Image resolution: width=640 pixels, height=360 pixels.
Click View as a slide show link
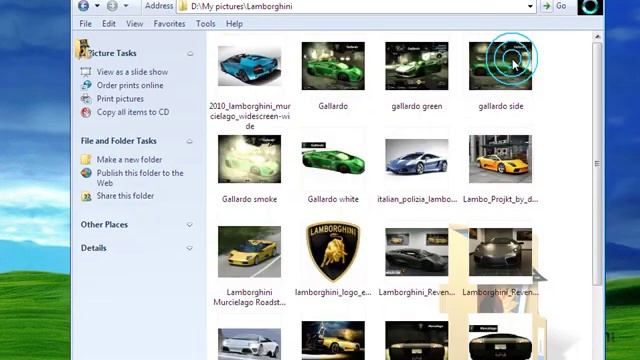(x=132, y=72)
